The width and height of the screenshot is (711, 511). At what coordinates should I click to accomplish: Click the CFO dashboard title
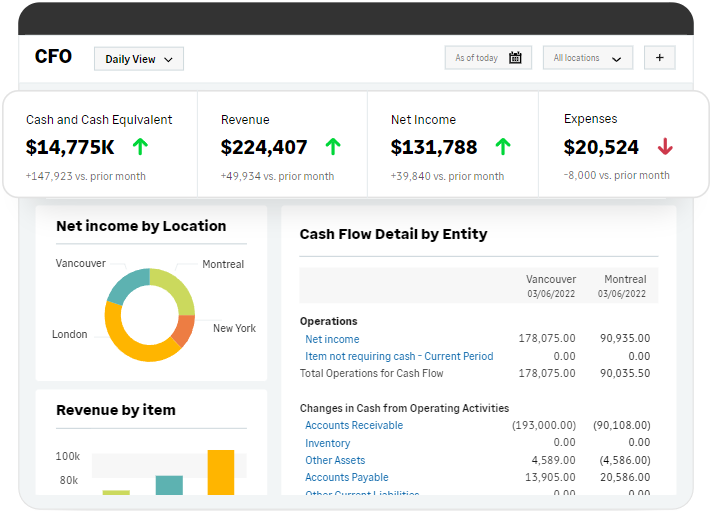[x=53, y=57]
